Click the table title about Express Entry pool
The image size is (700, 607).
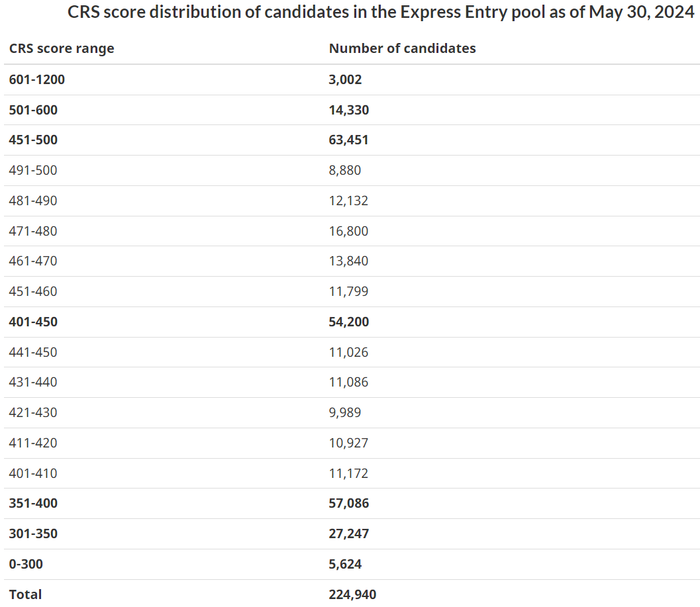tap(381, 13)
